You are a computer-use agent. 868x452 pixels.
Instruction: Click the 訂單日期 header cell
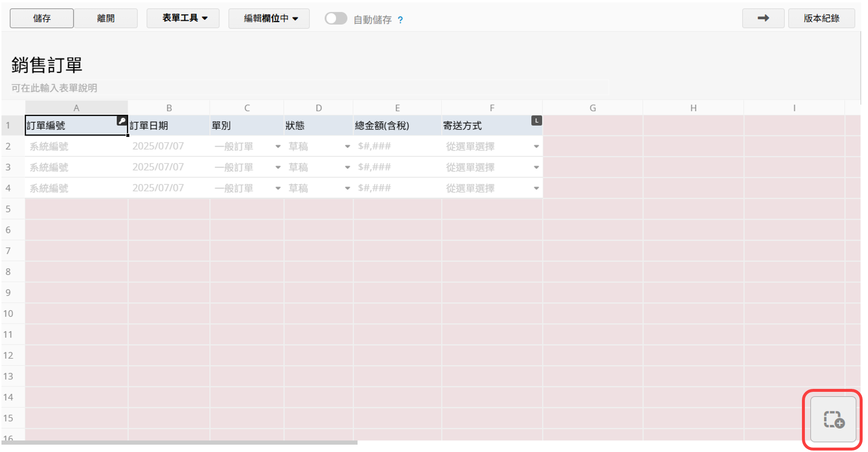tap(169, 126)
